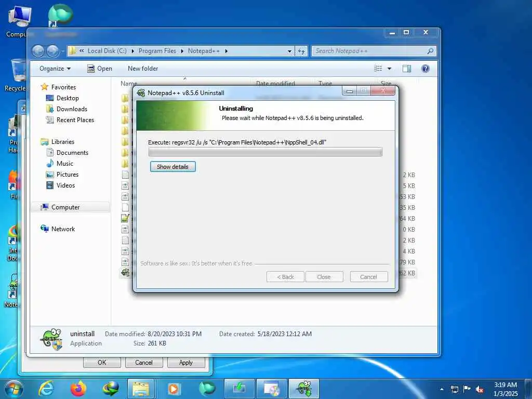Click the taskbar button with the disc icon

271,389
